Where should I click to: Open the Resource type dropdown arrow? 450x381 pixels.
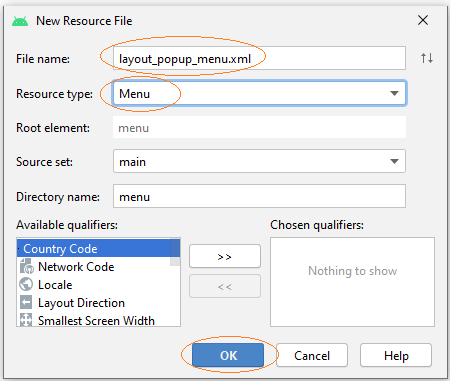(x=394, y=93)
